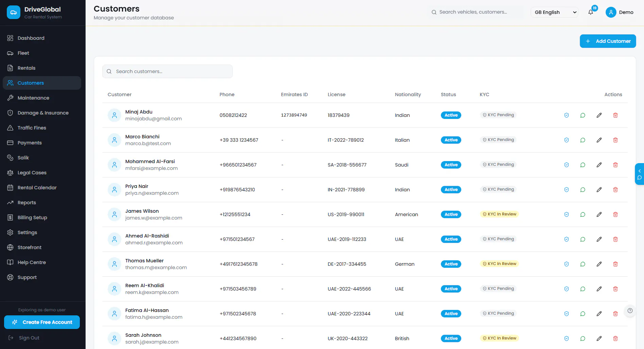644x349 pixels.
Task: Open Reports in sidebar
Action: click(42, 203)
